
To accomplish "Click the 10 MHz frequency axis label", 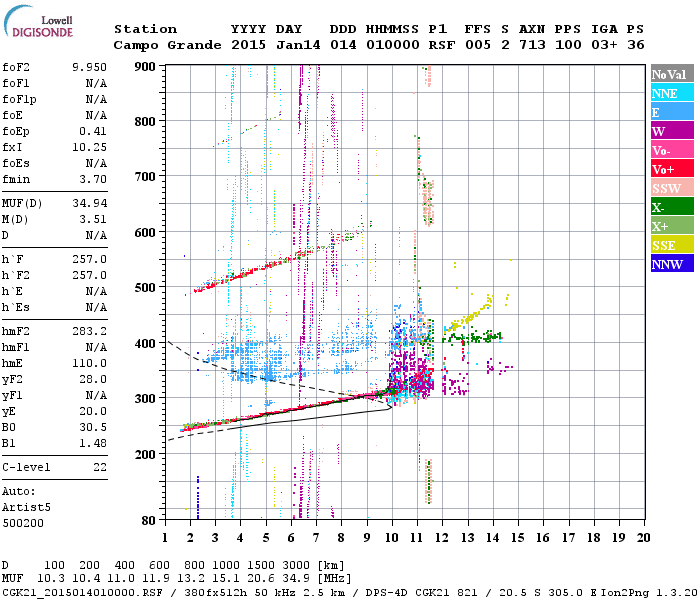I will [392, 538].
